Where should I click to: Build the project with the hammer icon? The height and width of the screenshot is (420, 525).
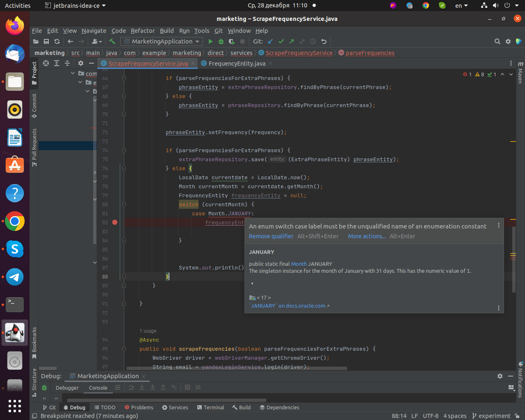(112, 41)
